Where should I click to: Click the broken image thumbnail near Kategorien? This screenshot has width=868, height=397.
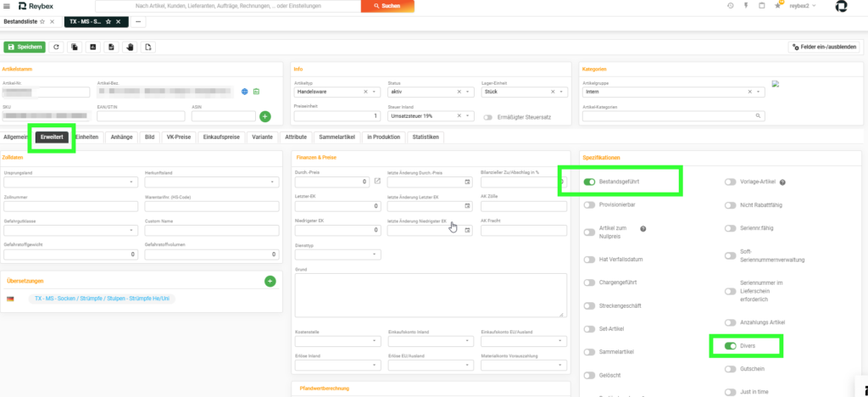[x=776, y=84]
